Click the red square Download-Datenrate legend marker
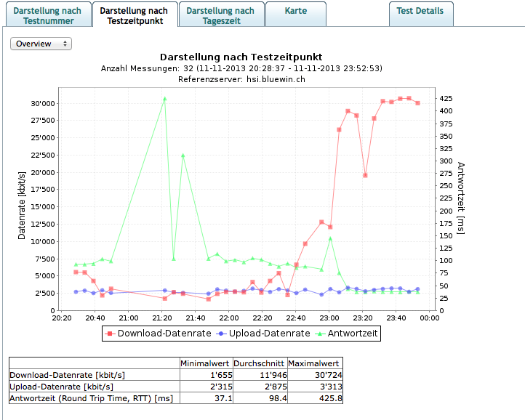Image resolution: width=525 pixels, height=420 pixels. 111,334
